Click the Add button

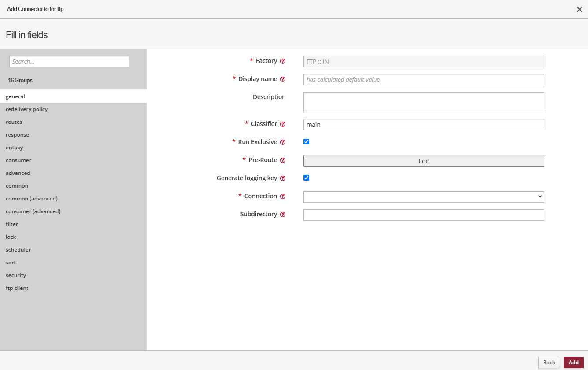point(573,363)
